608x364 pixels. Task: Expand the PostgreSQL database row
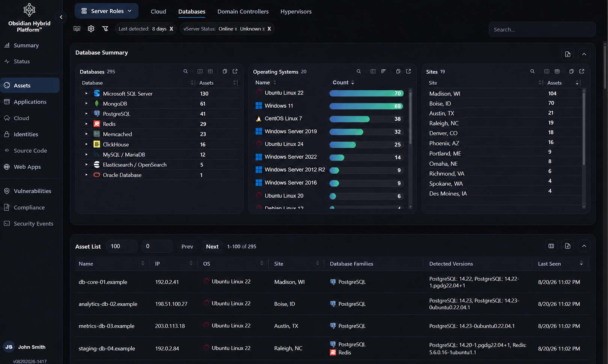[86, 114]
